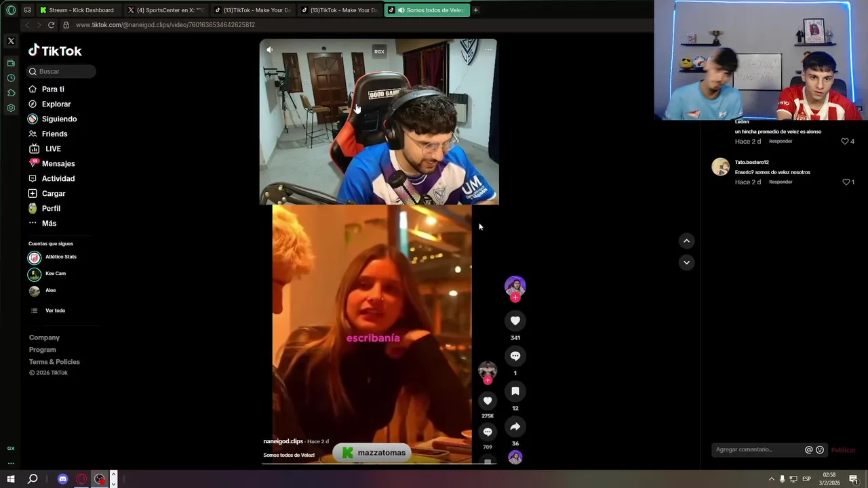Open Alee followed account
Image resolution: width=868 pixels, height=488 pixels.
(x=42, y=291)
